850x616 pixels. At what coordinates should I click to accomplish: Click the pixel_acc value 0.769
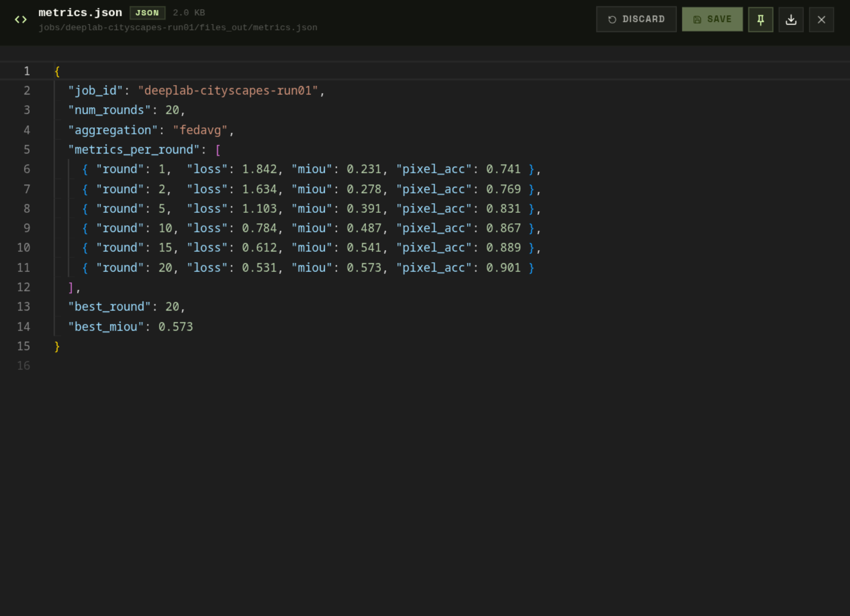(504, 189)
